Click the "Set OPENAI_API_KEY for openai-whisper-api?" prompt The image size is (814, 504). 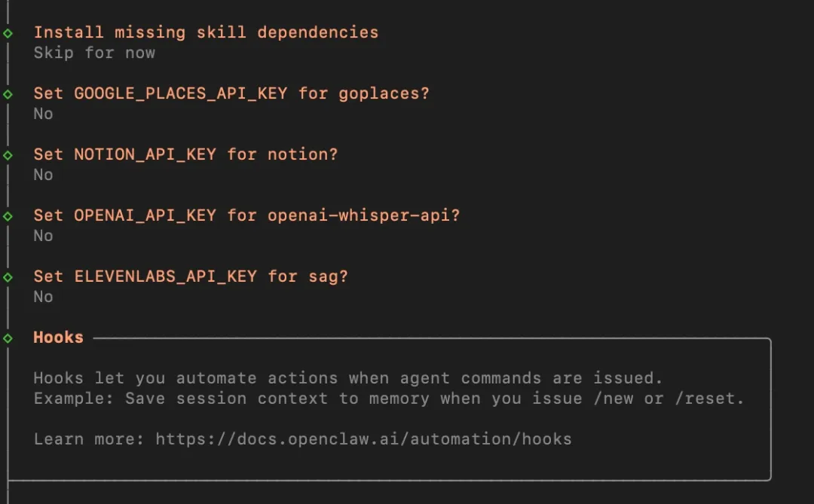coord(246,215)
